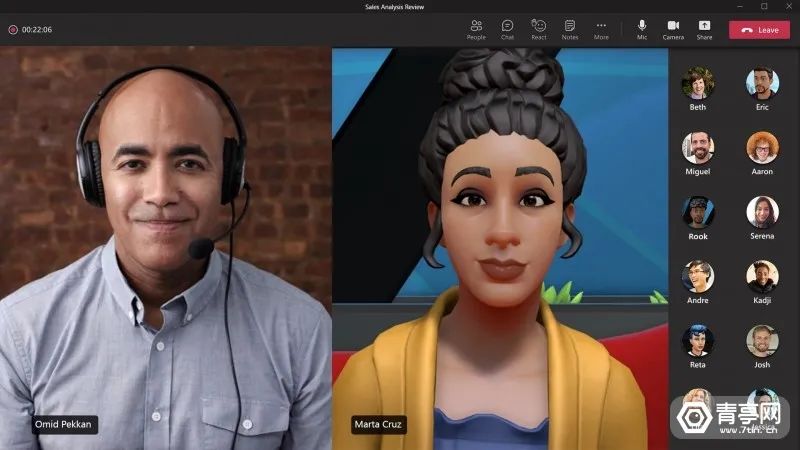The width and height of the screenshot is (800, 450).
Task: Share your screen content
Action: [704, 28]
